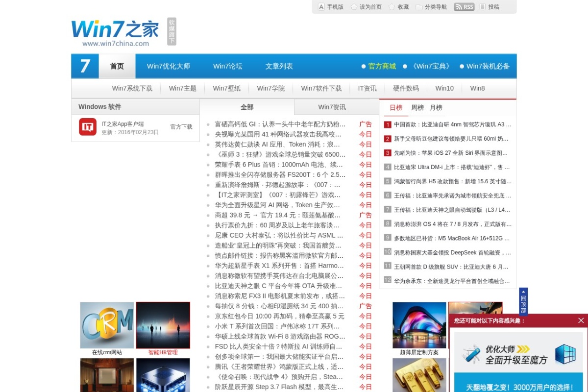This screenshot has width=588, height=392.
Task: Go to Win8 in the sub-navigation
Action: click(x=477, y=88)
